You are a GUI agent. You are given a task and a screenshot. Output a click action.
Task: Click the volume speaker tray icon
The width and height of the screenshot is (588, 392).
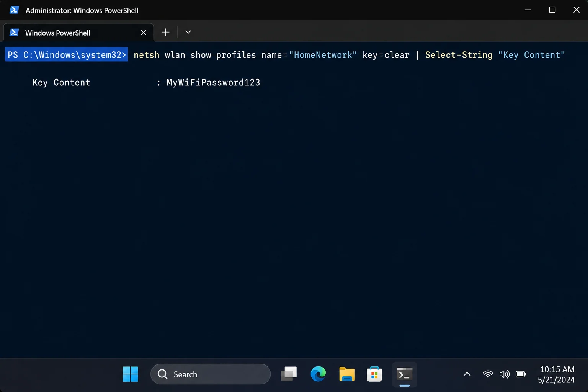(505, 374)
